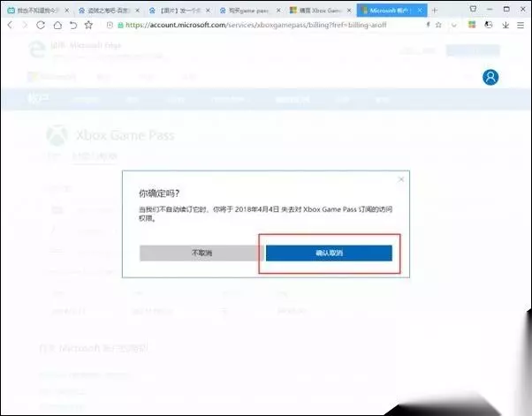Open the browser home page icon
The width and height of the screenshot is (532, 416).
point(57,25)
